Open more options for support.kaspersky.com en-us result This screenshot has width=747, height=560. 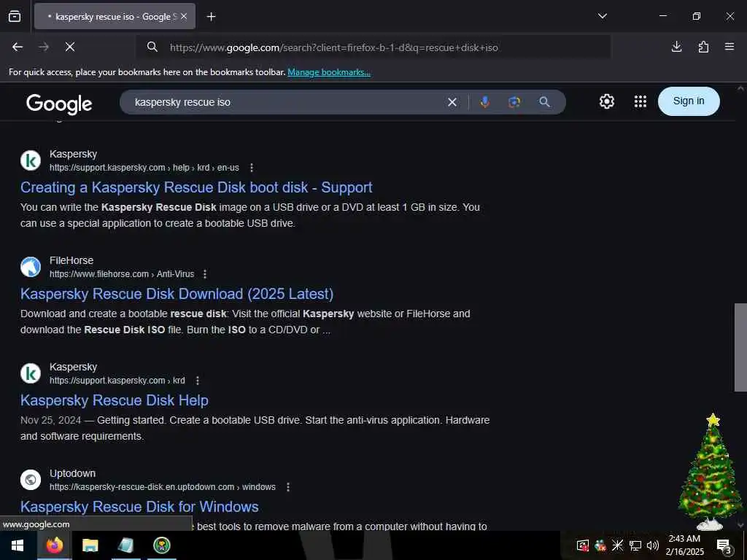coord(252,168)
